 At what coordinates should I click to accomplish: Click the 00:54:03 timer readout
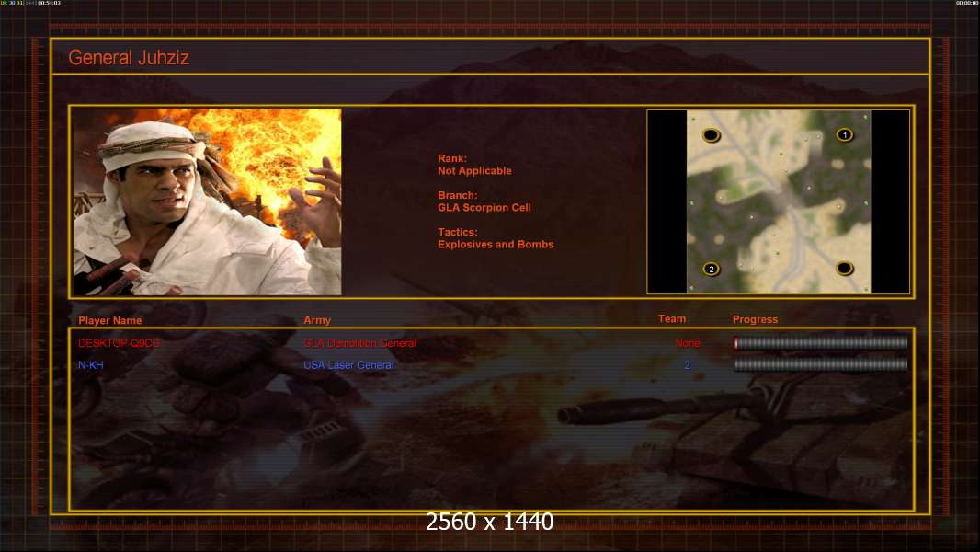[50, 3]
